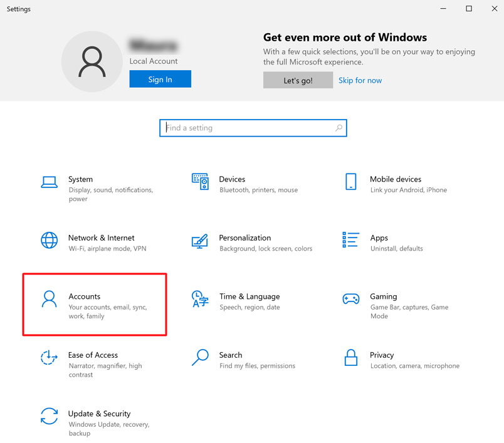504x443 pixels.
Task: Click the user profile avatar picture
Action: pos(92,61)
